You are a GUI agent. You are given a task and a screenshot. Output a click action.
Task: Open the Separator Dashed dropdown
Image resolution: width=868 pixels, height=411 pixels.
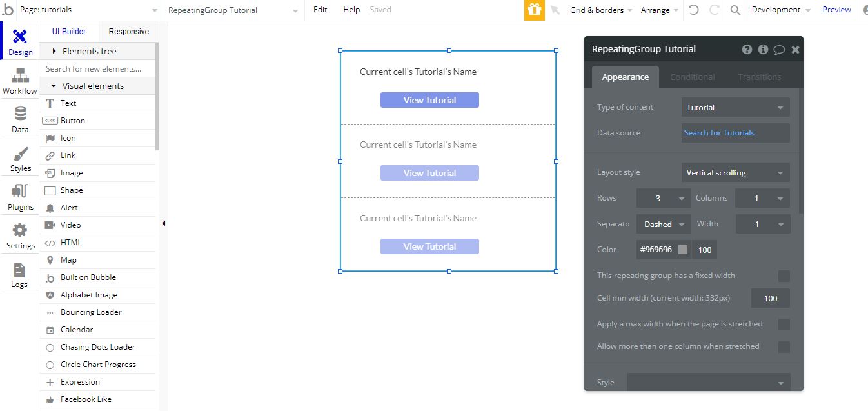(x=664, y=225)
